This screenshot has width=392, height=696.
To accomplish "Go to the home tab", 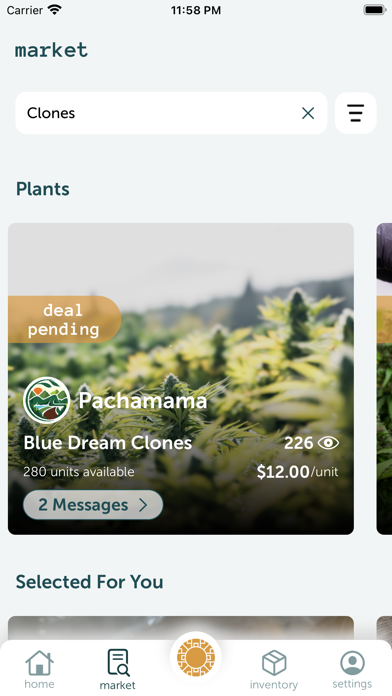I will point(39,669).
